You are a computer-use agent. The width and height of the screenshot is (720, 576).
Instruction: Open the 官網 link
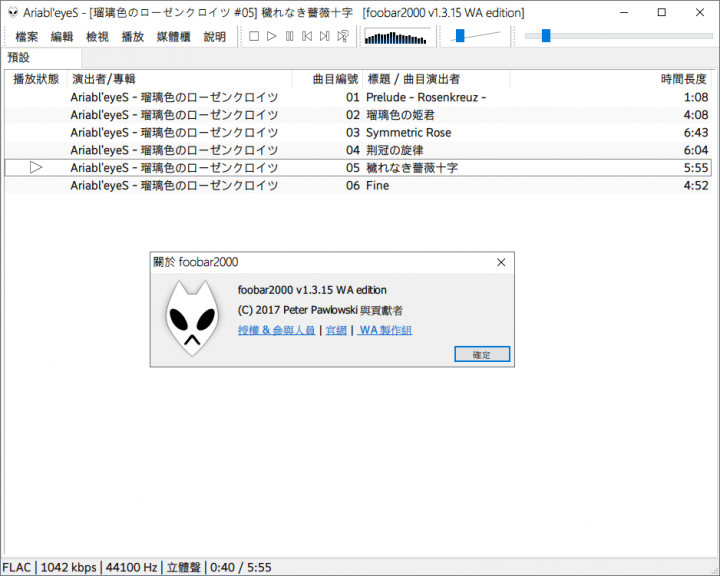coord(336,330)
